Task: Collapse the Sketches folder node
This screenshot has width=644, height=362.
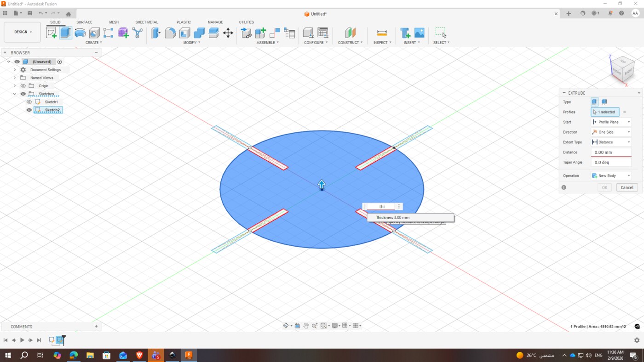Action: click(15, 94)
